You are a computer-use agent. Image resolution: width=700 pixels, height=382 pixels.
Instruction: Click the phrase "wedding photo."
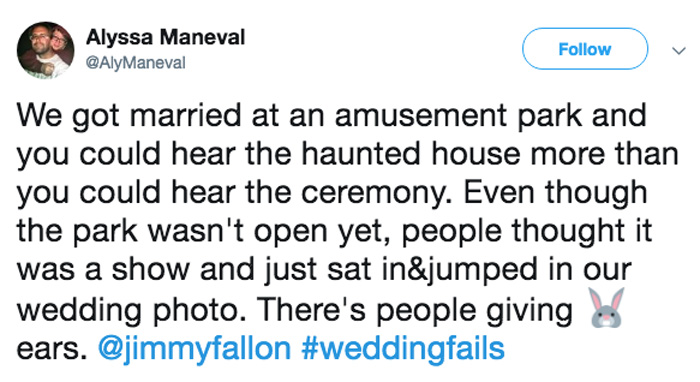tap(132, 310)
